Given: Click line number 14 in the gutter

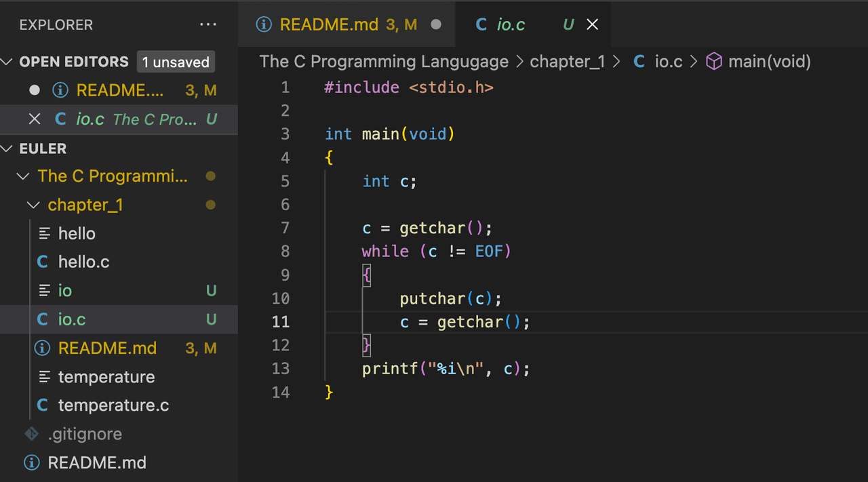Looking at the screenshot, I should coord(281,392).
